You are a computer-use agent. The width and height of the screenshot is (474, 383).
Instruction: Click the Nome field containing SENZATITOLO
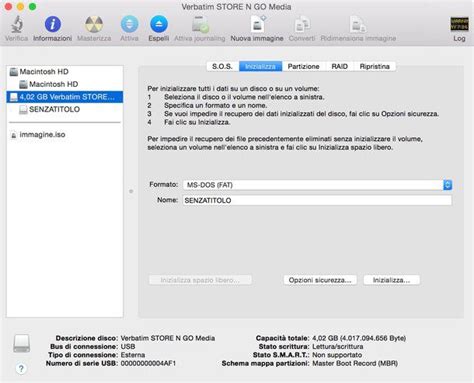[x=317, y=200]
